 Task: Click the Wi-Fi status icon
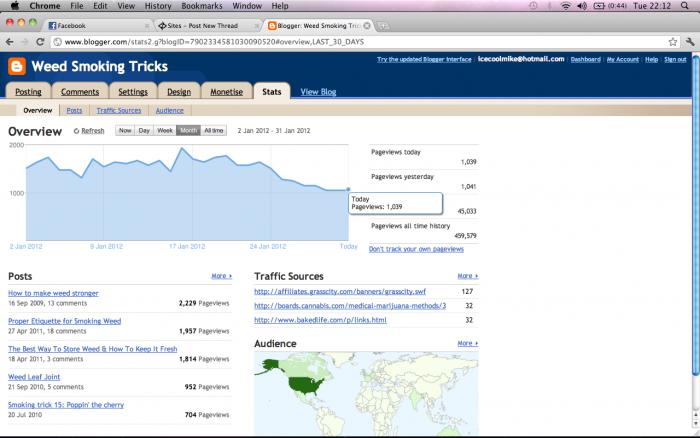[x=566, y=6]
